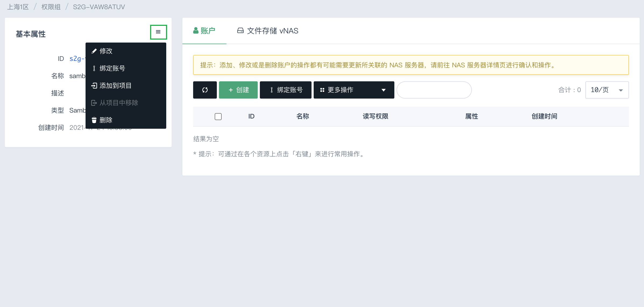Click the refresh icon button
644x307 pixels.
click(x=205, y=90)
